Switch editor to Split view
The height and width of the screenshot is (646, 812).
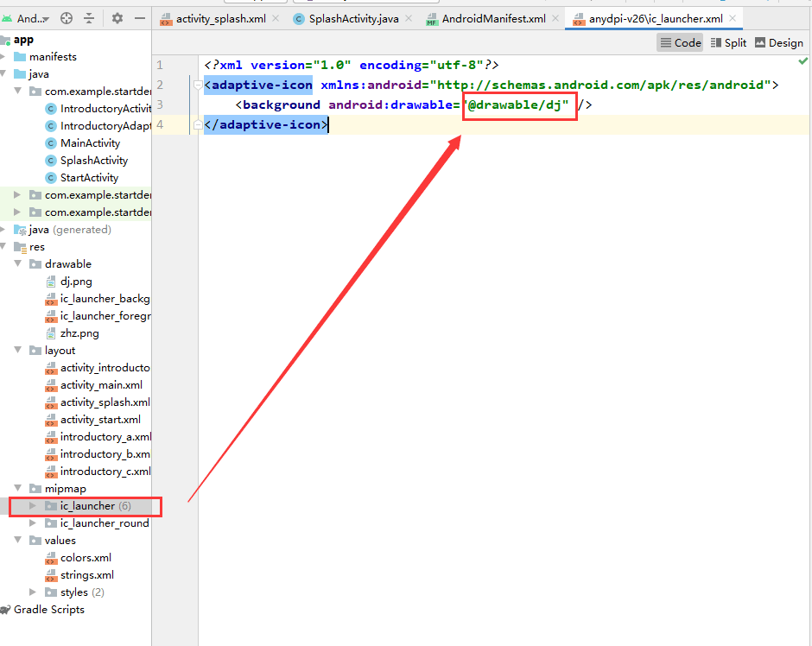728,42
